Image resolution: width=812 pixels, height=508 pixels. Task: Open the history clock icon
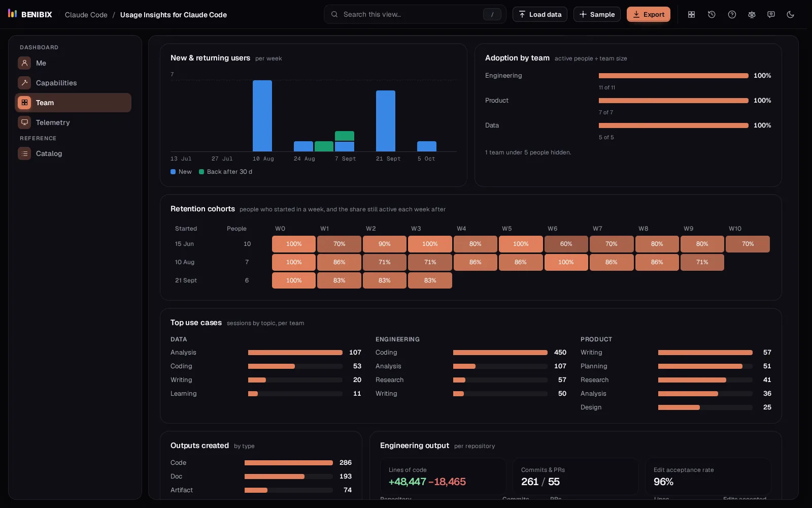tap(712, 14)
